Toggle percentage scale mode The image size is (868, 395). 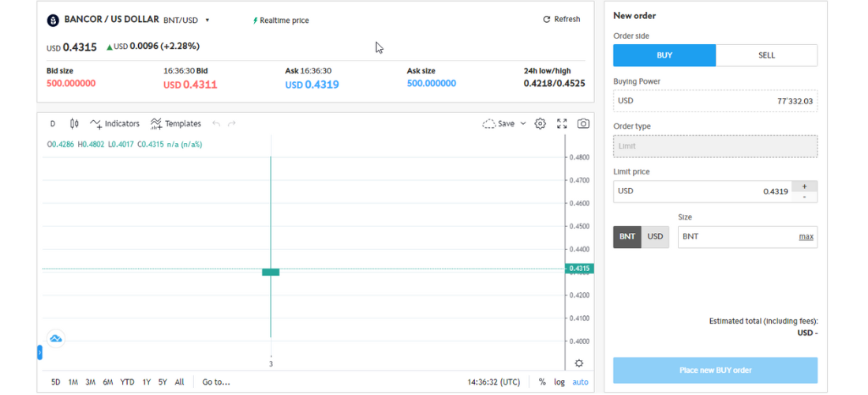click(542, 382)
